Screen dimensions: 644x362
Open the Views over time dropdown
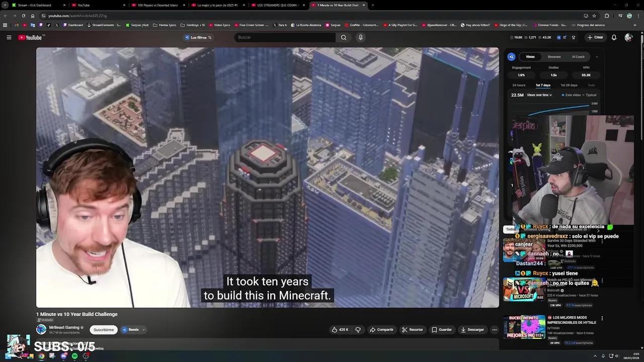pos(539,95)
